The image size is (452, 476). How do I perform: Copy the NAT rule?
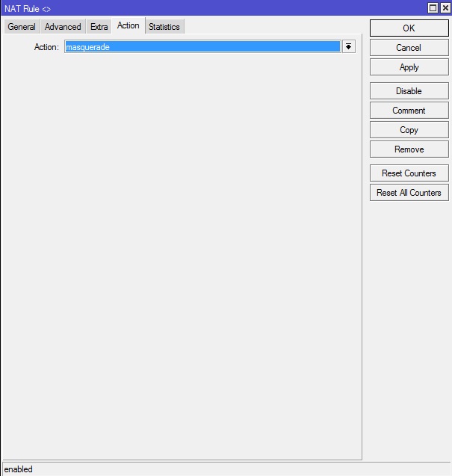point(409,130)
